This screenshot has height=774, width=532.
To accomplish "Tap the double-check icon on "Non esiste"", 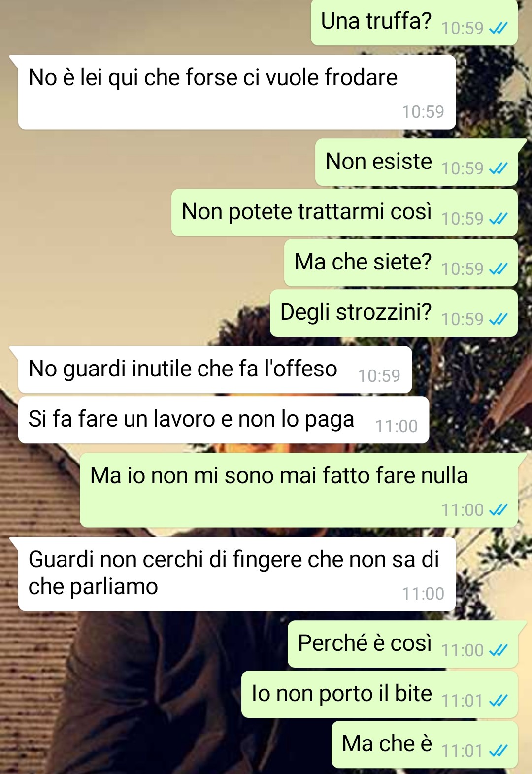I will pyautogui.click(x=498, y=169).
